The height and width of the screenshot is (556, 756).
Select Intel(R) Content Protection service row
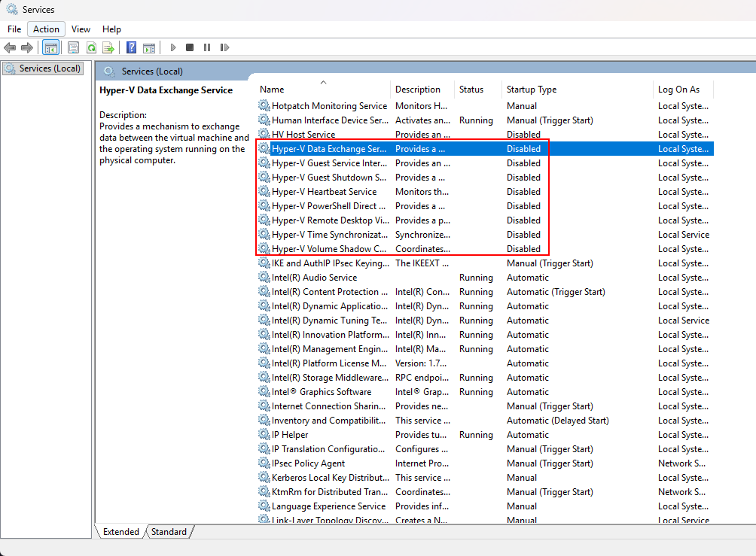[x=485, y=291]
